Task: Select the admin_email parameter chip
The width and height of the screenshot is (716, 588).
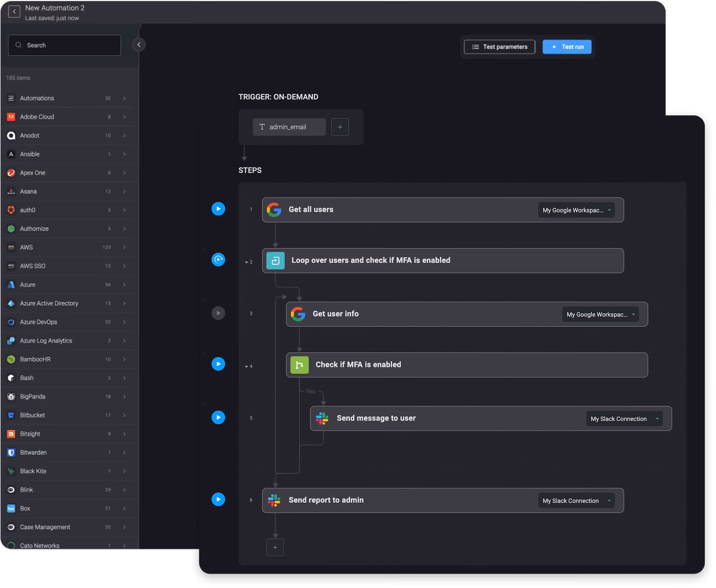Action: tap(289, 127)
